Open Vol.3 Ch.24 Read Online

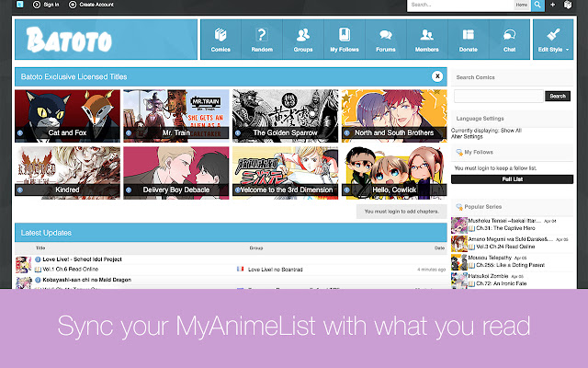coord(505,247)
